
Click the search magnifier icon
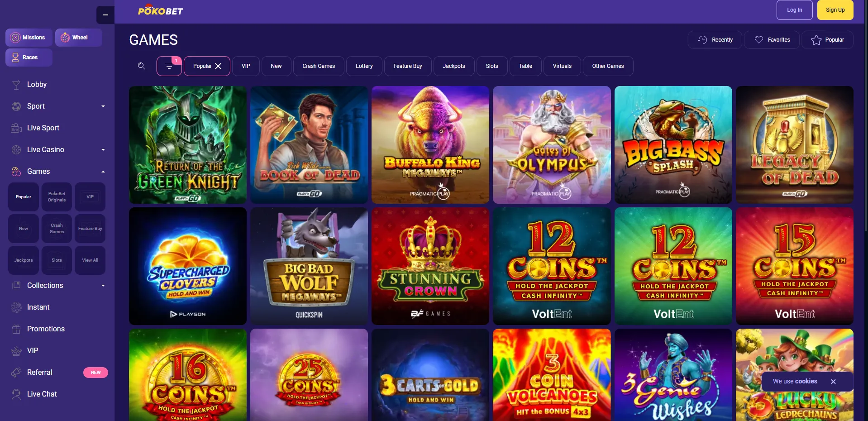pos(142,66)
